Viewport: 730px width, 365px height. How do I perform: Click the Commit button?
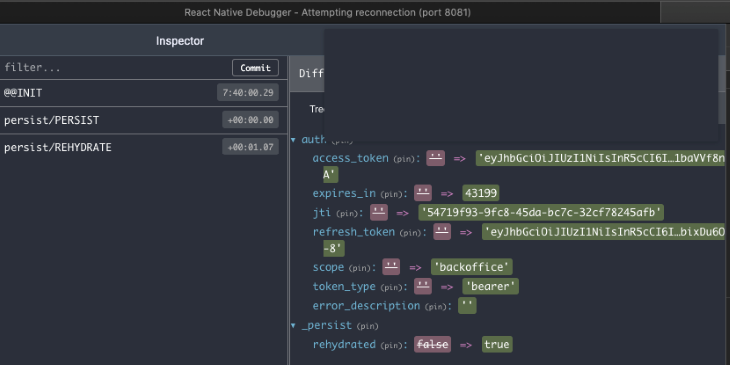pos(255,68)
